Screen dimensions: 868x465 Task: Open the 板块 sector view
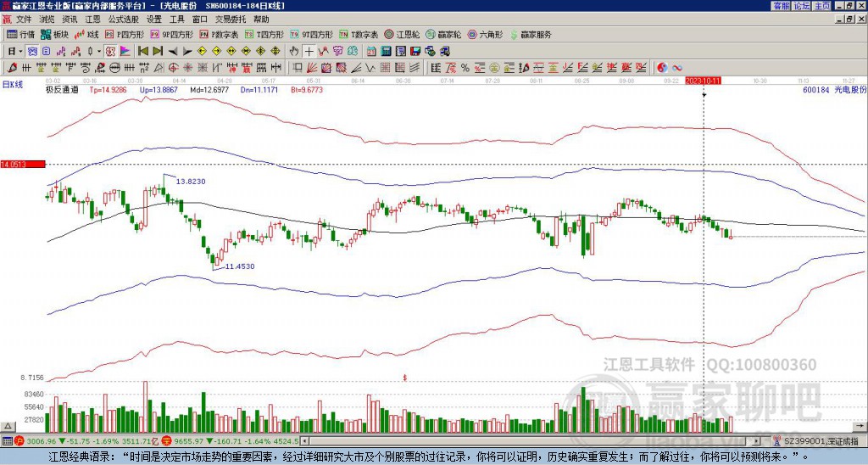click(54, 34)
